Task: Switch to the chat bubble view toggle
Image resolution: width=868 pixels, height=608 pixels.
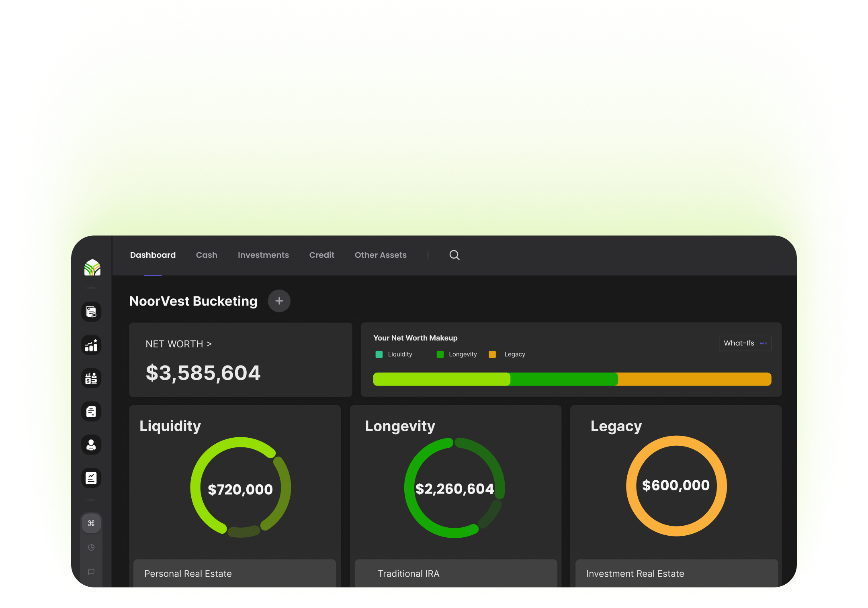Action: (x=91, y=571)
